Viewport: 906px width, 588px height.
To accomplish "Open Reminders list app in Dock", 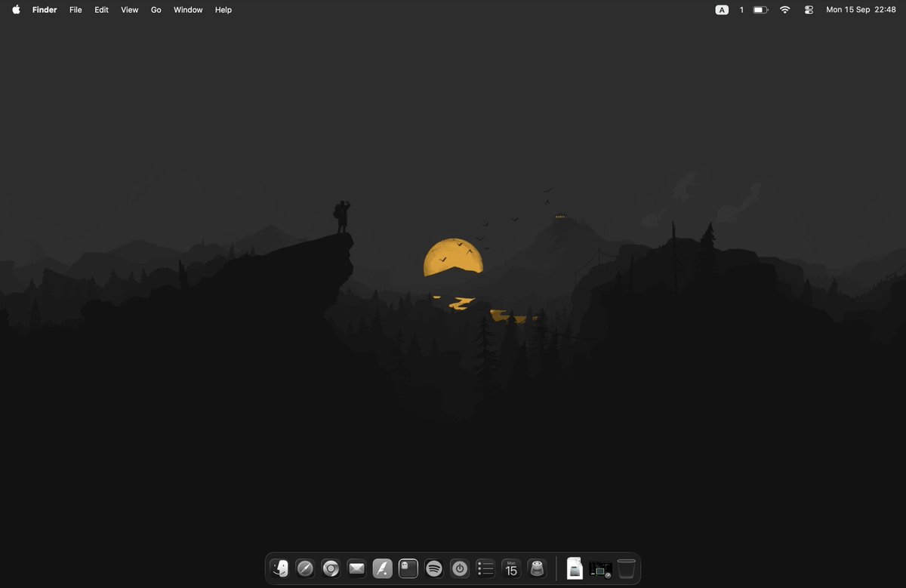I will click(485, 568).
